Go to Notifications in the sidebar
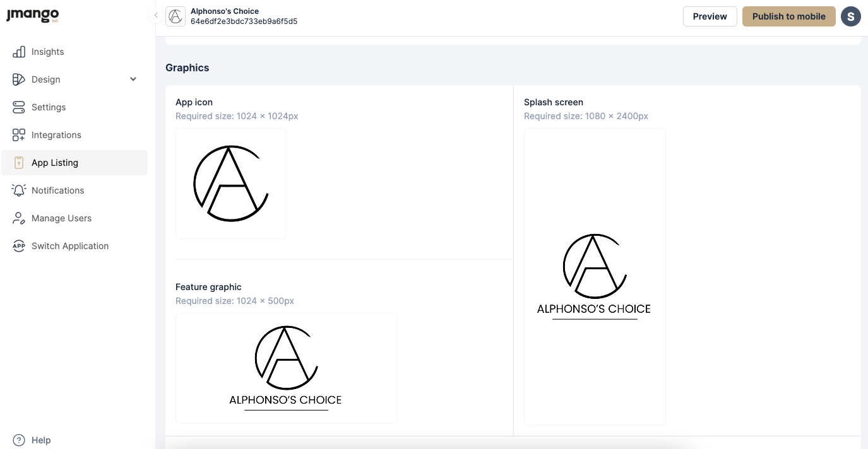Screen dimensions: 868x449 (57, 190)
